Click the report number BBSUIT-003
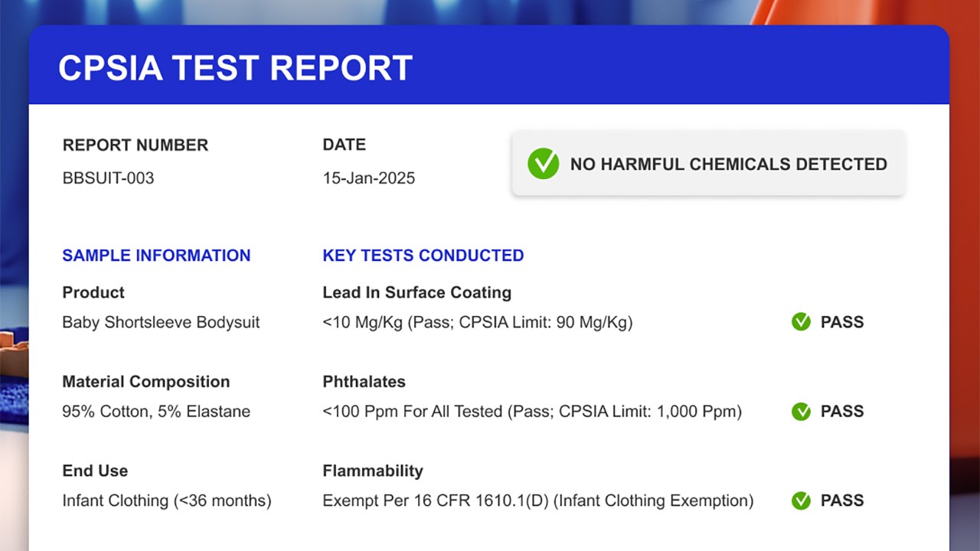Screen dimensions: 980x551 108,178
